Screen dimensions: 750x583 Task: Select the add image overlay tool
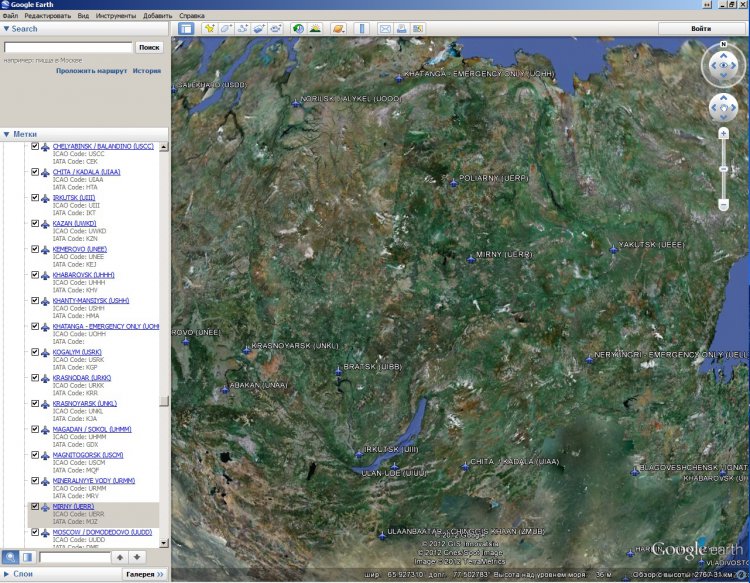pos(259,29)
